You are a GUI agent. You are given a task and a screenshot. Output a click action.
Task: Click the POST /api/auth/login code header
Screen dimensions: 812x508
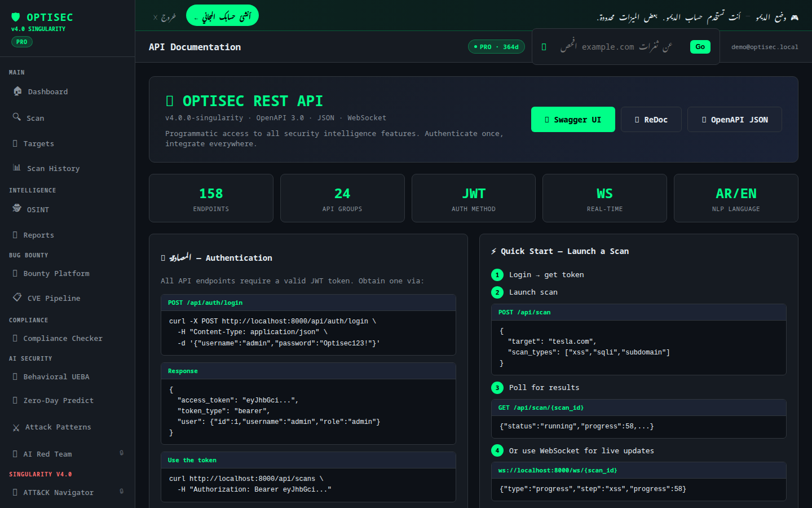click(308, 303)
